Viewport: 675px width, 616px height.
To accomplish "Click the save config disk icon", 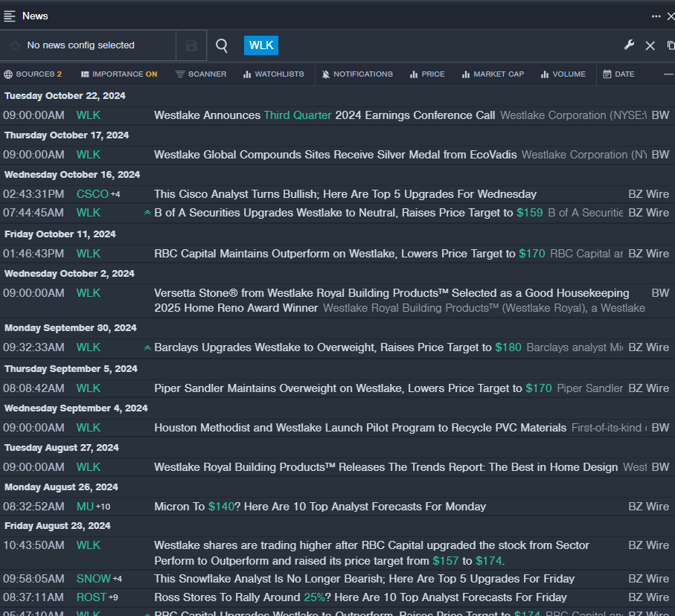I will [191, 45].
